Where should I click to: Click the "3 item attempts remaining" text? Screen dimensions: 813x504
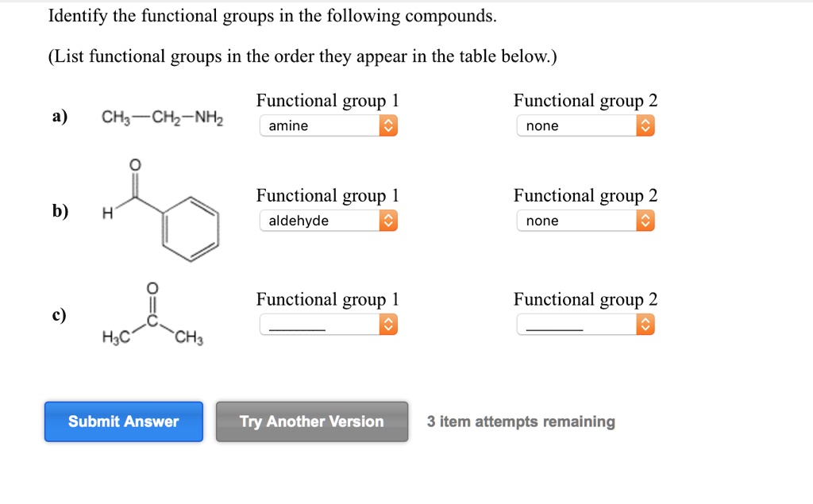(x=520, y=421)
